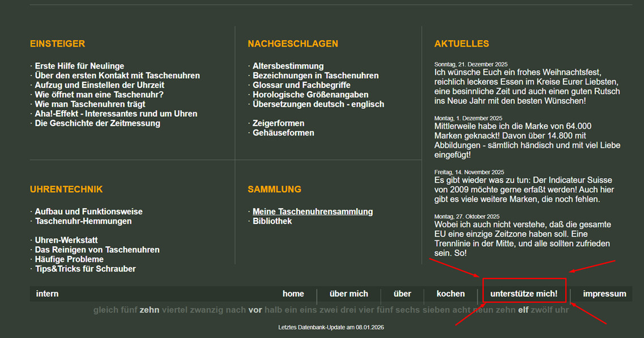Viewport: 644px width, 338px height.
Task: Select 'Altersbestimmung' link
Action: [288, 66]
